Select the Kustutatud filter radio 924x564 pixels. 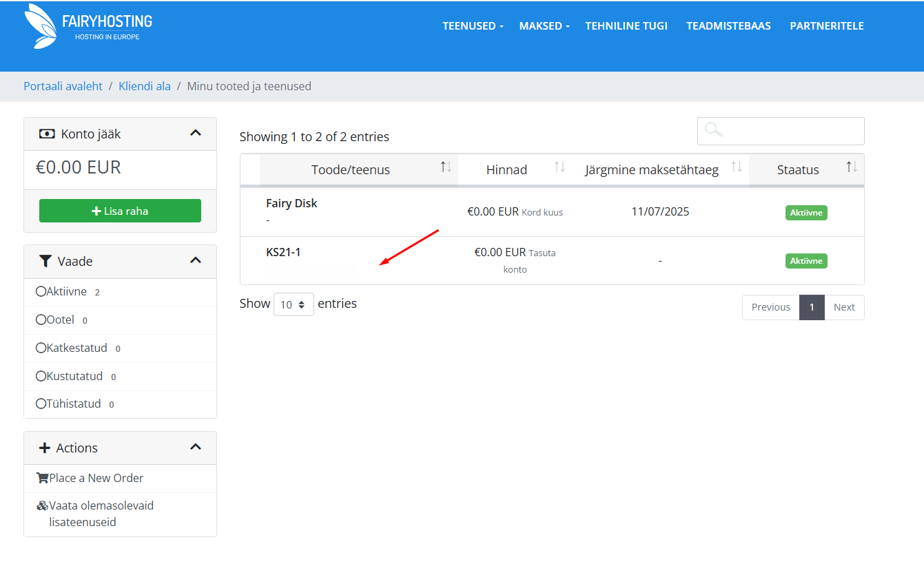pos(41,377)
